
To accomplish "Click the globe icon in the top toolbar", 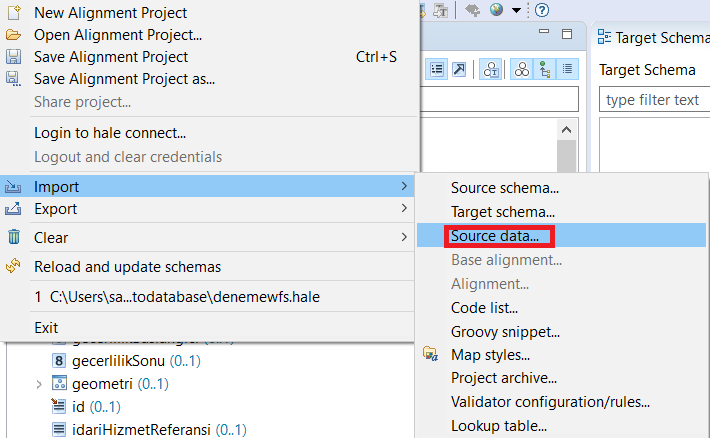I will coord(497,10).
